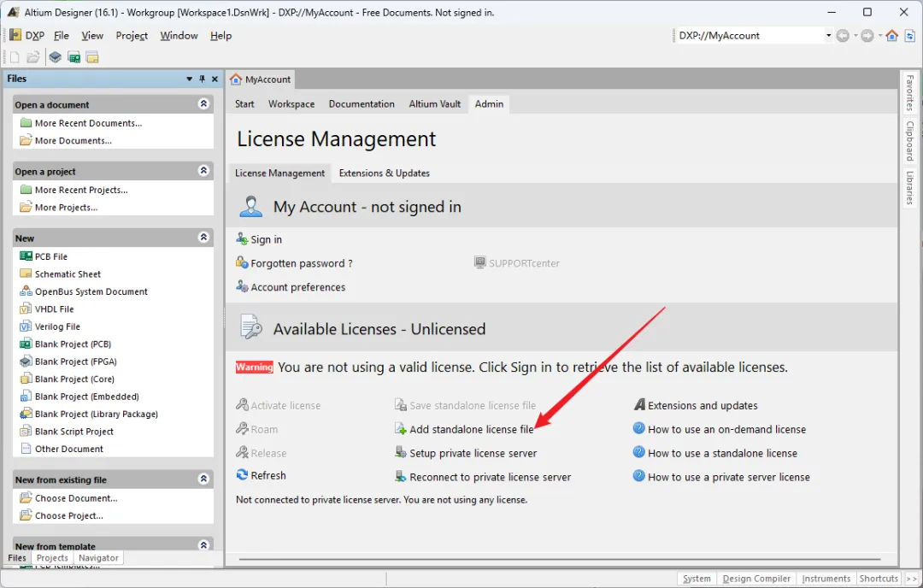The height and width of the screenshot is (588, 923).
Task: Select the MyAccount document tab
Action: point(261,79)
